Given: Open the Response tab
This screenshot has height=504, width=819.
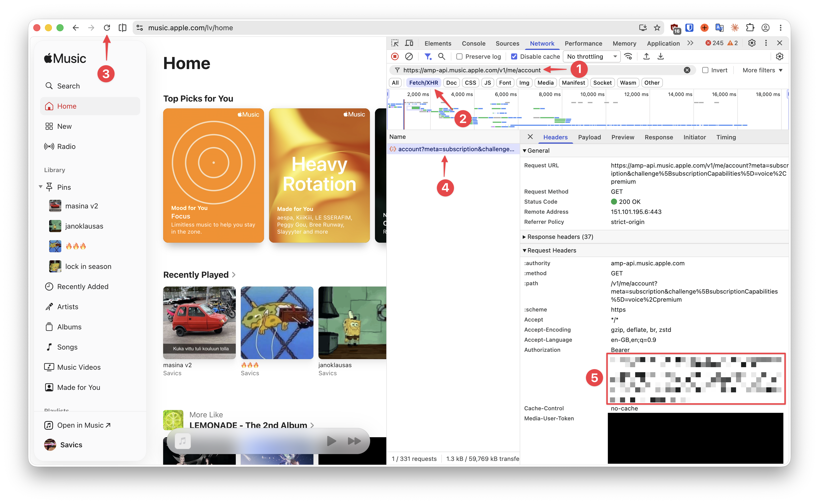Looking at the screenshot, I should point(659,137).
